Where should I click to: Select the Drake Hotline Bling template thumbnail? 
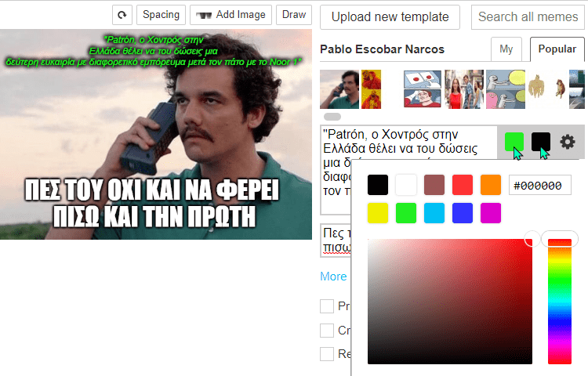(371, 89)
